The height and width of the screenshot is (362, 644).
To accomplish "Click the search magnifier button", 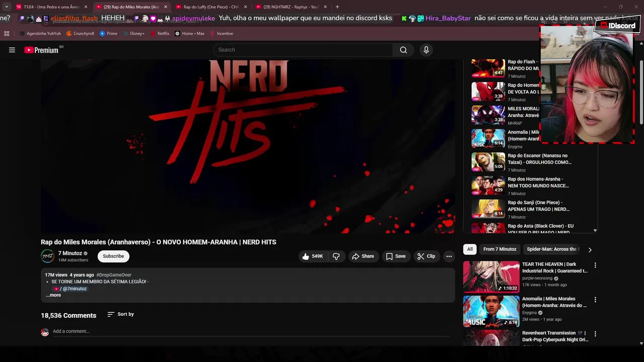I will (x=404, y=50).
